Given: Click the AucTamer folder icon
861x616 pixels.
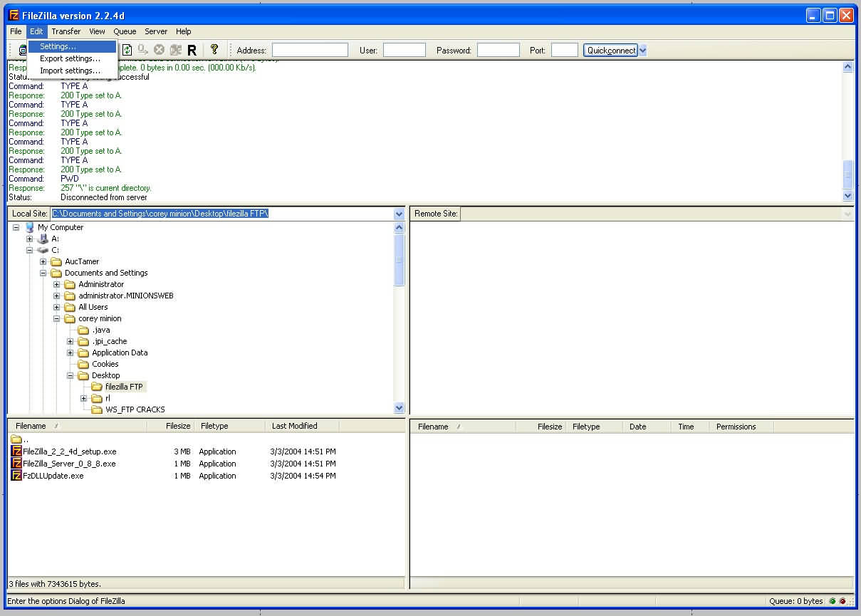Looking at the screenshot, I should click(x=56, y=261).
